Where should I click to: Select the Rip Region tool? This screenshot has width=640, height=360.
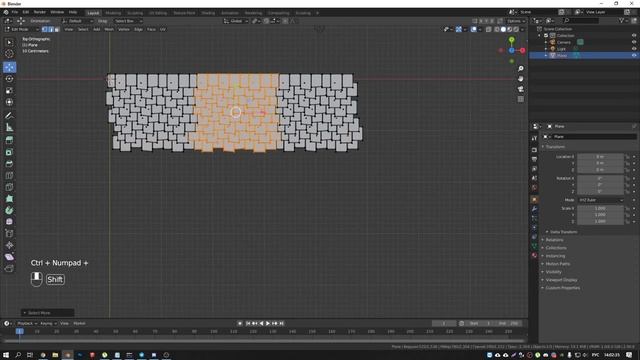tap(9, 268)
